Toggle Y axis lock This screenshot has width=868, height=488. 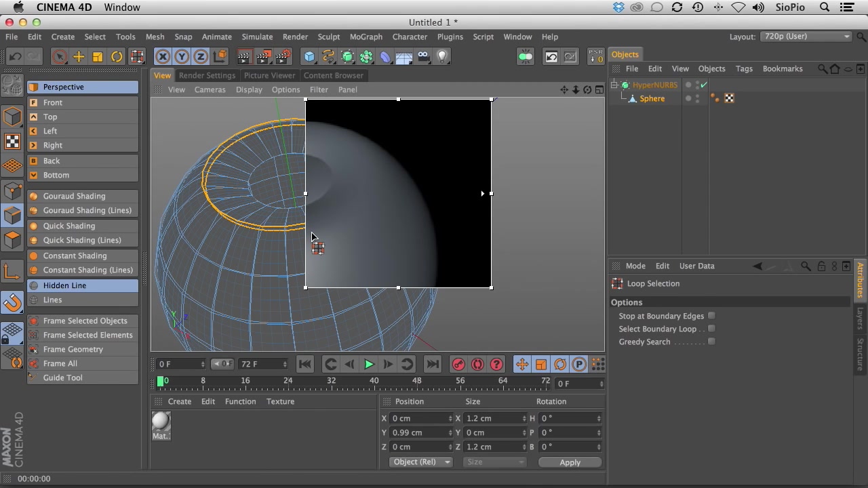click(x=182, y=57)
